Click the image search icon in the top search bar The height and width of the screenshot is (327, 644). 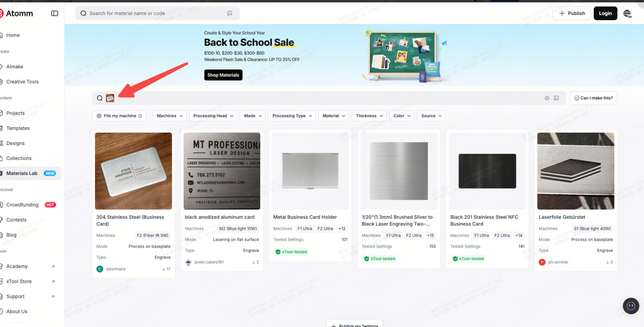tap(230, 14)
